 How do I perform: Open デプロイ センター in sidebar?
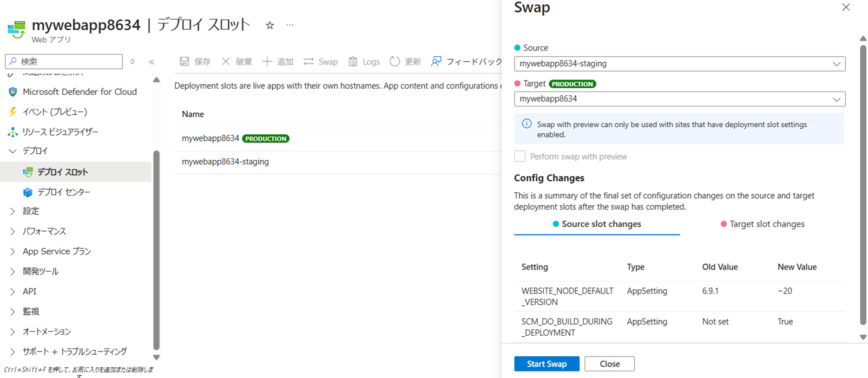(x=64, y=192)
